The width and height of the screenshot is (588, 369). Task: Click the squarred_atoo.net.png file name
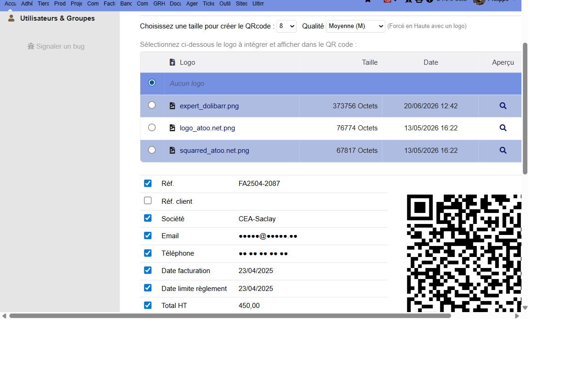pyautogui.click(x=214, y=150)
